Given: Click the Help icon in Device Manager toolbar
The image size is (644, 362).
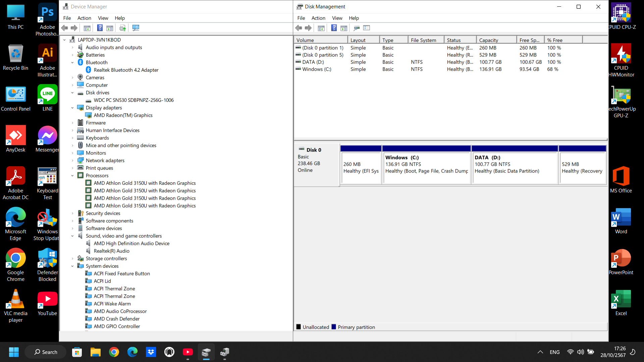Looking at the screenshot, I should tap(100, 28).
